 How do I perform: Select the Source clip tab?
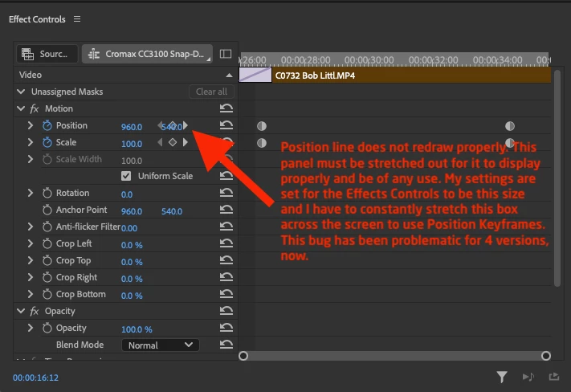coord(47,54)
